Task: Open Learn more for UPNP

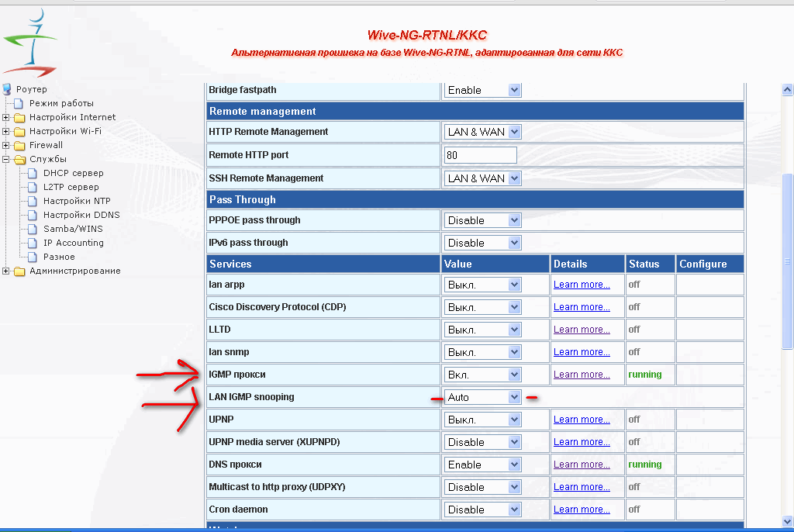Action: coord(582,420)
